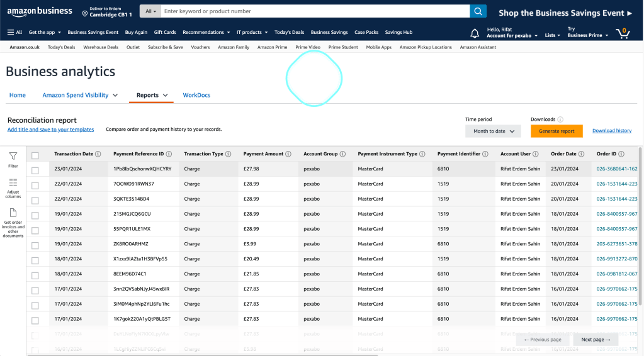Click the table's horizontal scrollbar
Screen dimensions: 644x356
[x=203, y=355]
